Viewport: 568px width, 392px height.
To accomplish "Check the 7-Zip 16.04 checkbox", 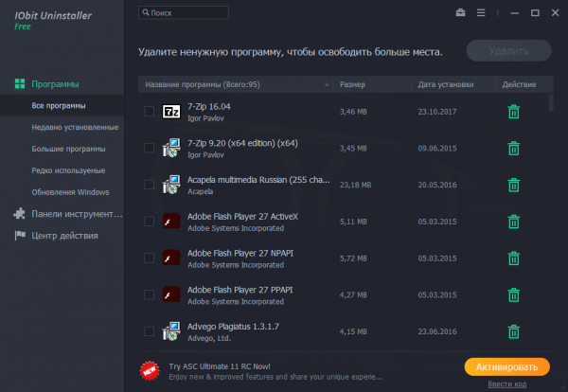I will click(x=149, y=111).
